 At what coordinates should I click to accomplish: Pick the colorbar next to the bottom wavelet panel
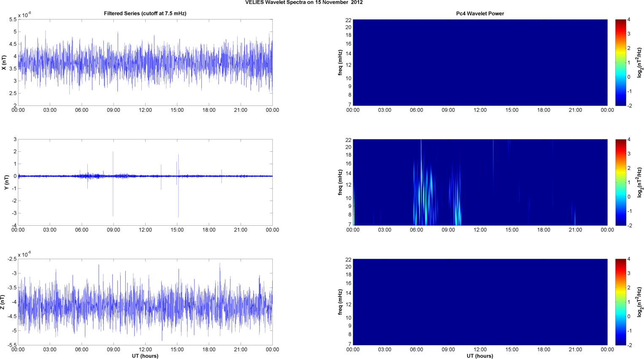pyautogui.click(x=620, y=302)
